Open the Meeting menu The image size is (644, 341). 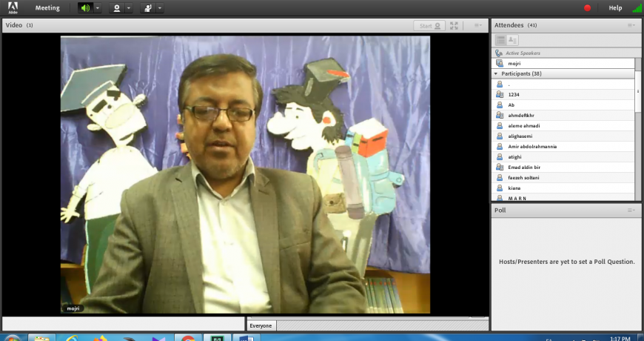pos(47,8)
